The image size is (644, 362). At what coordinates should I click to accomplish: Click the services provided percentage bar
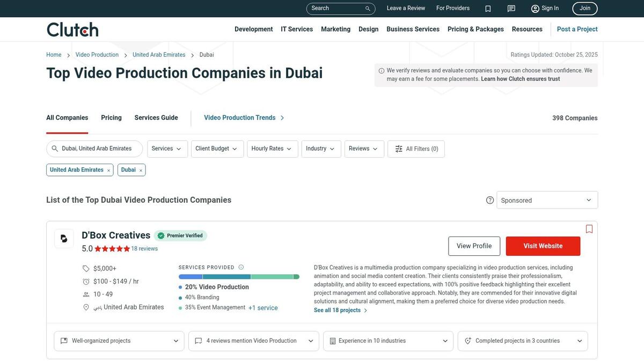click(x=239, y=277)
